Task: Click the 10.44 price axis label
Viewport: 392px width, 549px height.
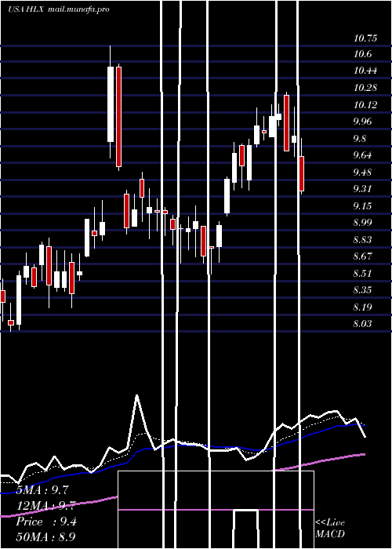Action: [365, 71]
